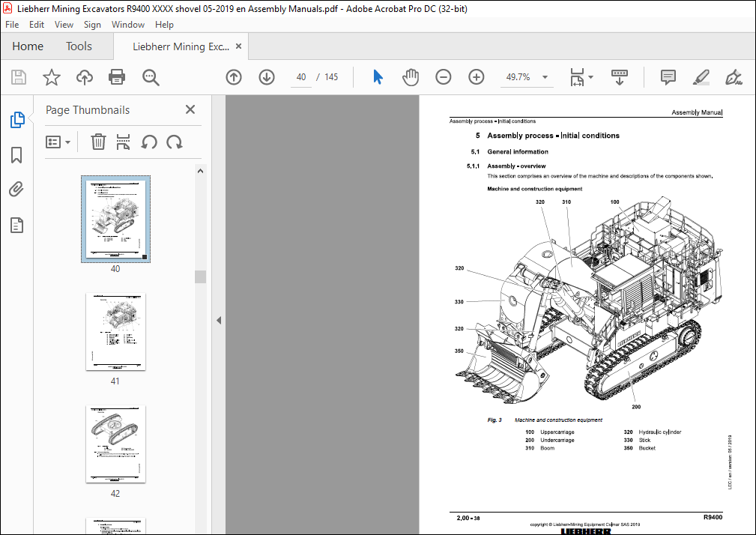756x535 pixels.
Task: Open the View menu
Action: [x=64, y=25]
